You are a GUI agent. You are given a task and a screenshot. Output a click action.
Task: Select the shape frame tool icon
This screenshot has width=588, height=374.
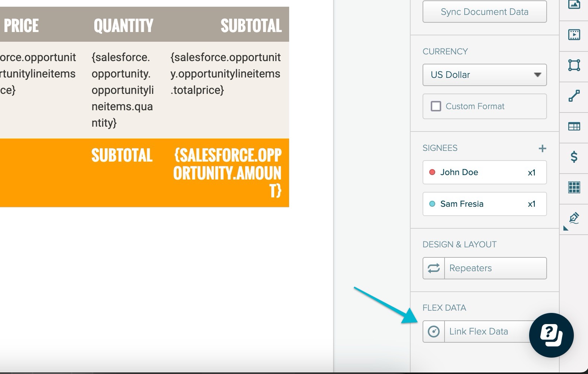point(574,65)
